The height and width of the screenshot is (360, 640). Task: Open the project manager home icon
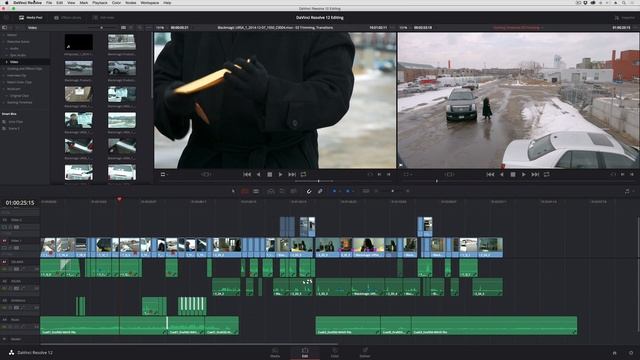614,353
